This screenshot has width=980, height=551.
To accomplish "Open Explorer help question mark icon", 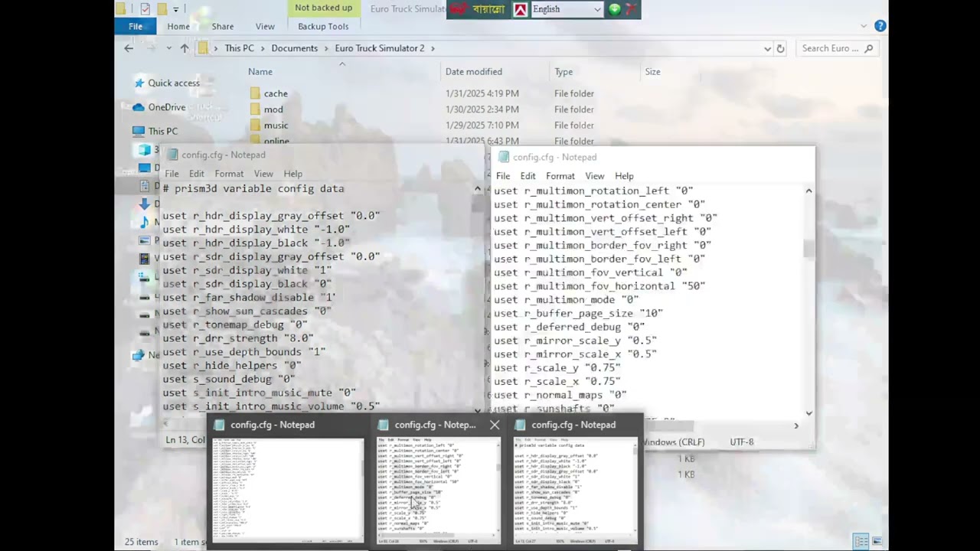I will [x=880, y=26].
